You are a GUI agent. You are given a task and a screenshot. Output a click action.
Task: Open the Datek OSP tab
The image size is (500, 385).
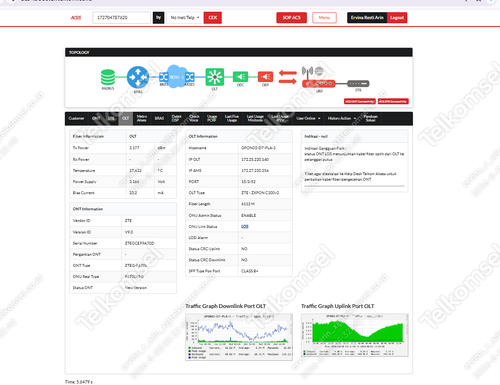176,118
